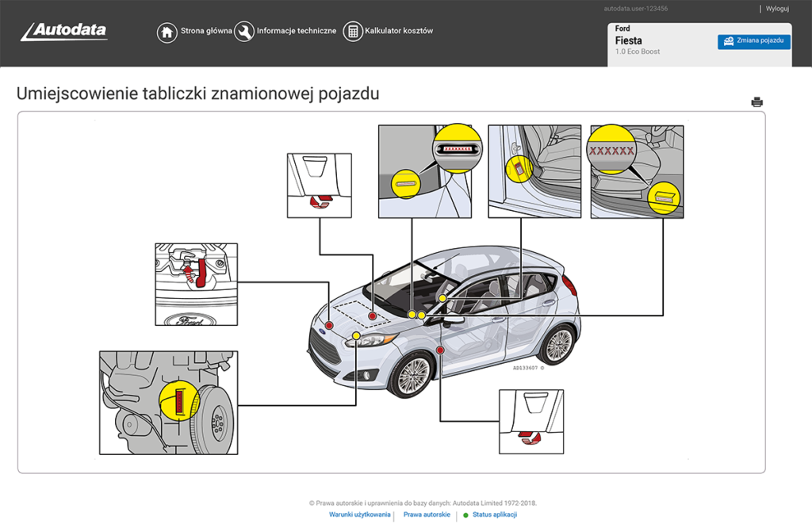Image resolution: width=812 pixels, height=528 pixels.
Task: Click the green application status dot
Action: (x=465, y=515)
